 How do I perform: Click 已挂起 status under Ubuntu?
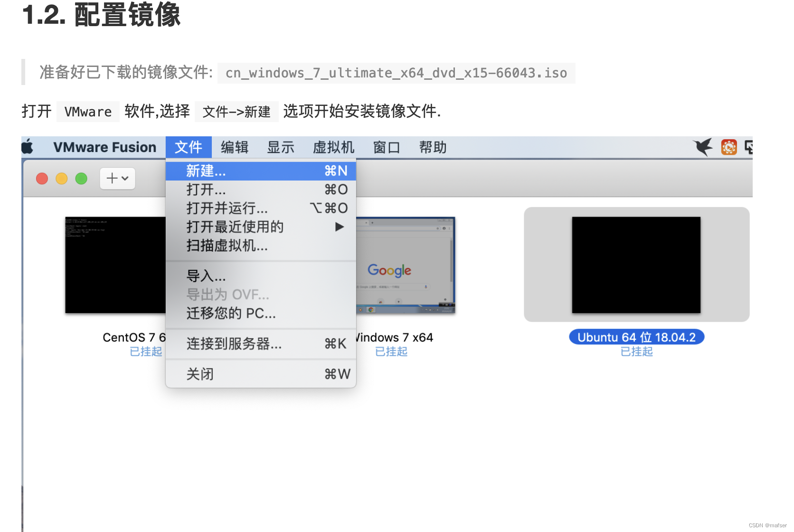636,351
